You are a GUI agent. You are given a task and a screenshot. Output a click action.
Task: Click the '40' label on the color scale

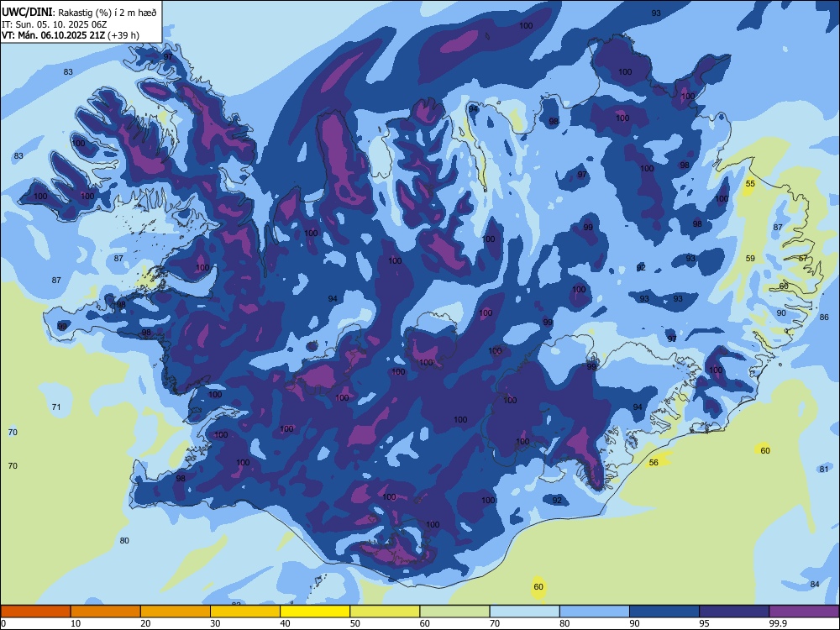click(x=285, y=623)
